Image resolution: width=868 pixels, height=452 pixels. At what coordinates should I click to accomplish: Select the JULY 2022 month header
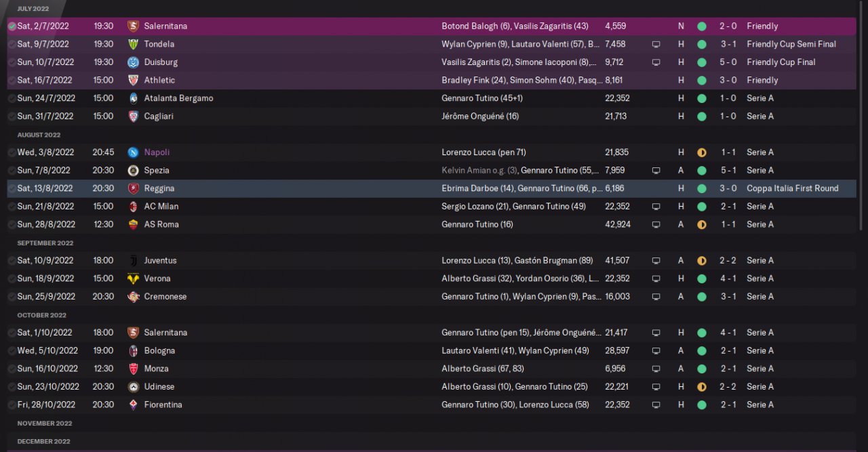coord(33,8)
